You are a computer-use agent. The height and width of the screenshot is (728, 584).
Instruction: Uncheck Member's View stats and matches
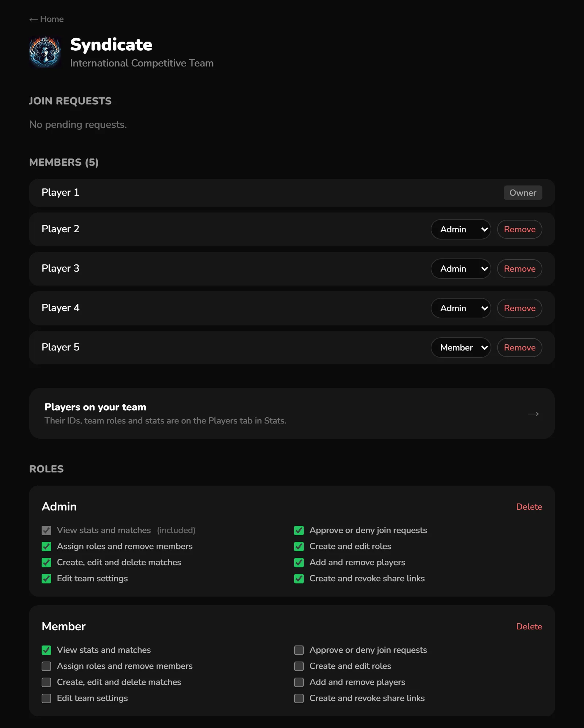tap(46, 650)
